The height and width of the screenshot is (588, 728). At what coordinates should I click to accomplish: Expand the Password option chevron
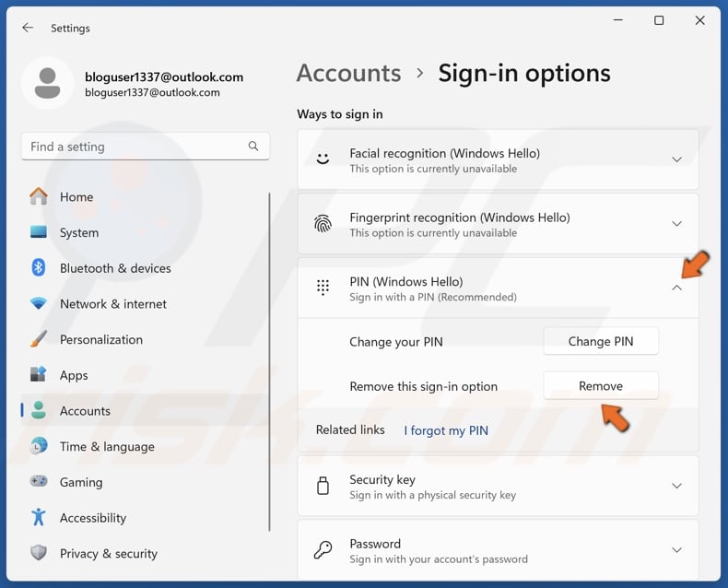click(x=677, y=550)
